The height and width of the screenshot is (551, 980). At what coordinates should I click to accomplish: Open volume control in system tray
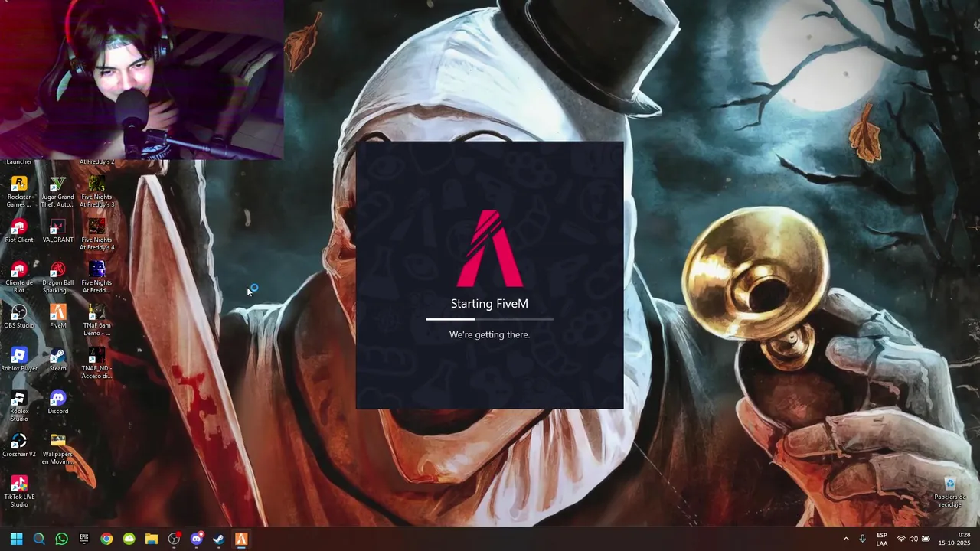[x=913, y=539]
